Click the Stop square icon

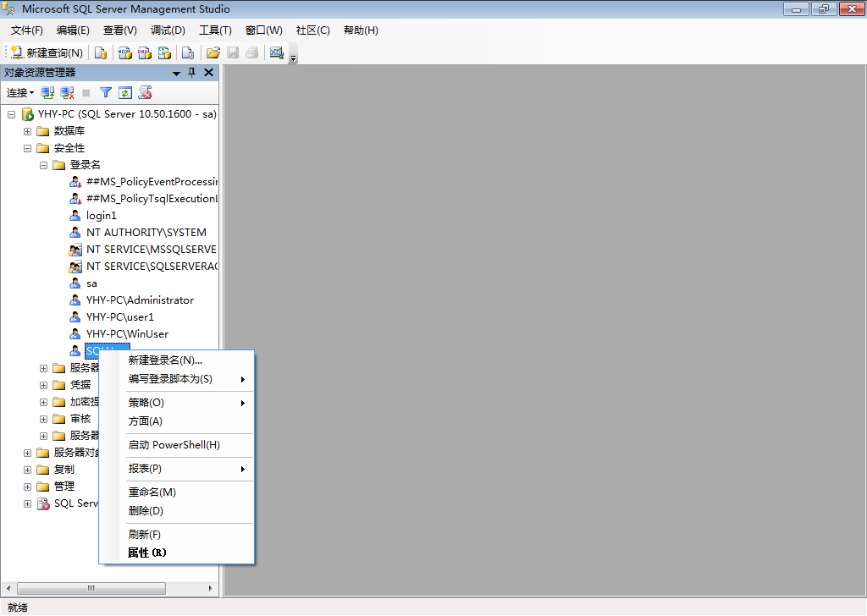86,93
